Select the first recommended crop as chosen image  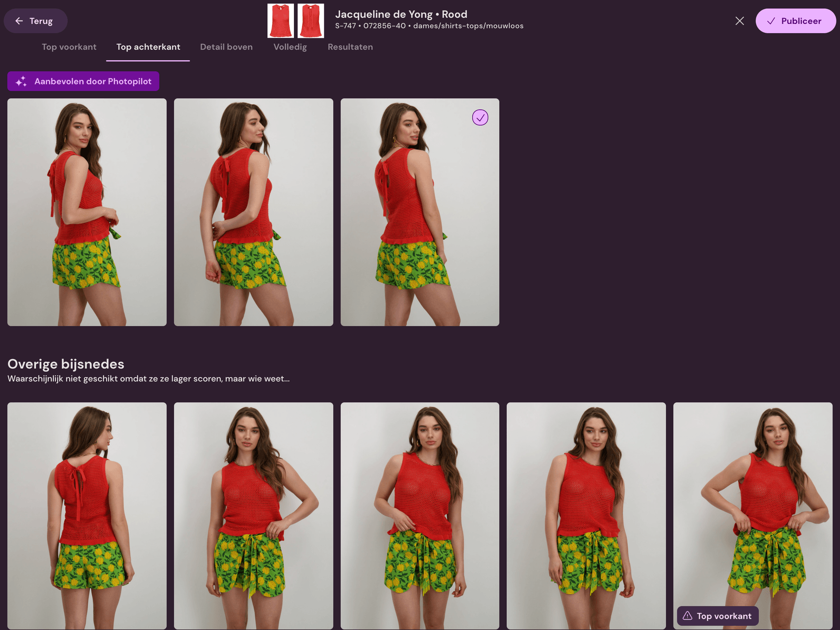pyautogui.click(x=87, y=212)
